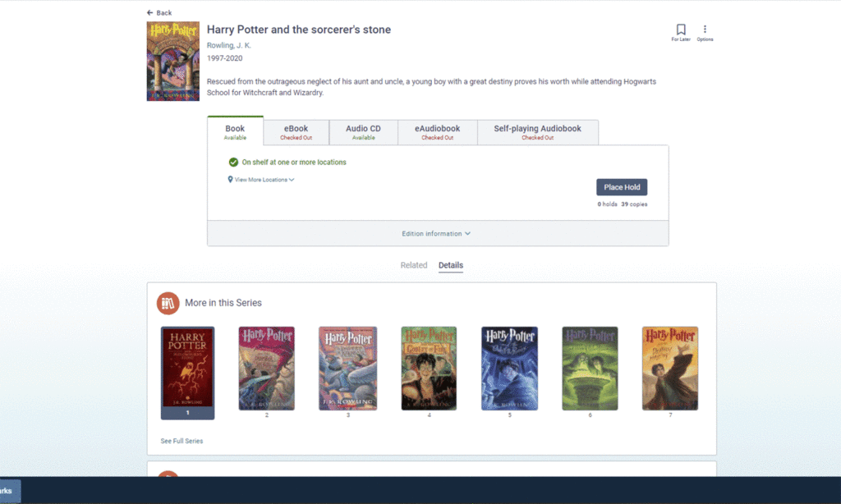Click the Harry Potter and the sorcerer's stone title
Viewport: 841px width, 504px height.
[x=299, y=30]
